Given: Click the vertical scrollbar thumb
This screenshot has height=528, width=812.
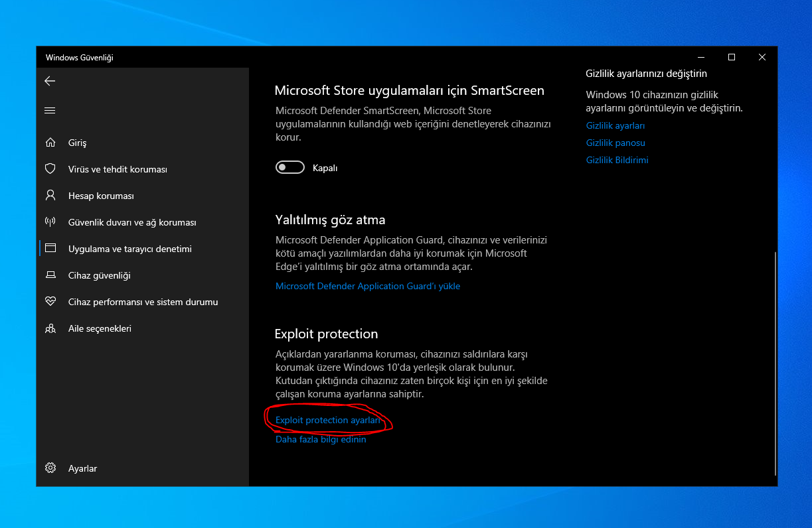Looking at the screenshot, I should tap(775, 363).
